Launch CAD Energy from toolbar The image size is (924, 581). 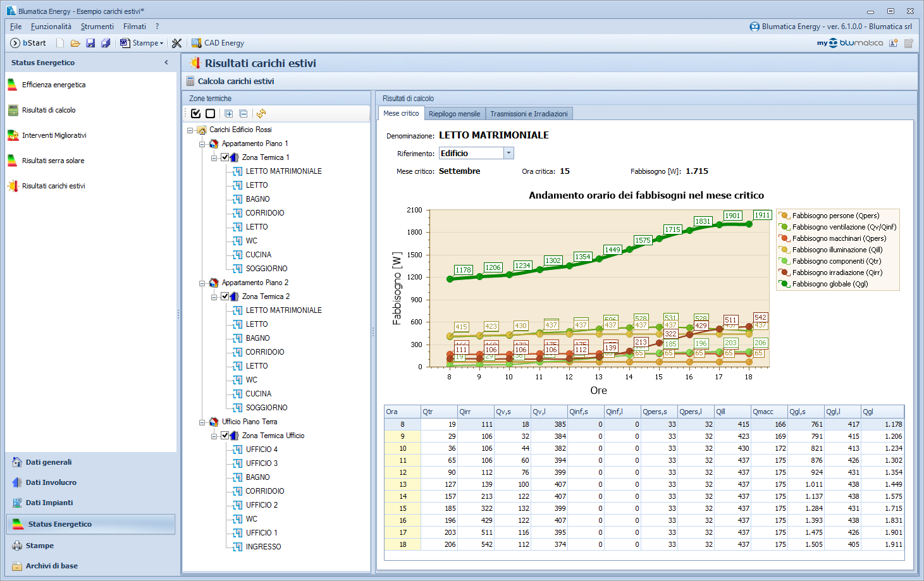[218, 43]
